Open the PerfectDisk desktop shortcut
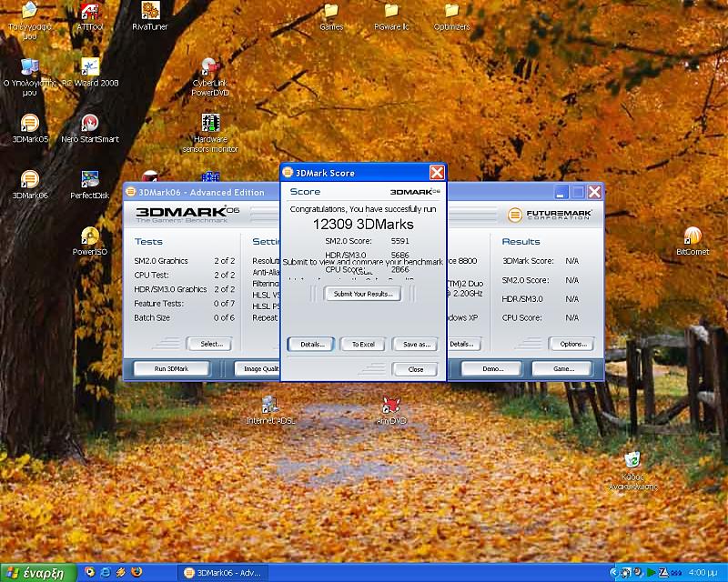 89,185
